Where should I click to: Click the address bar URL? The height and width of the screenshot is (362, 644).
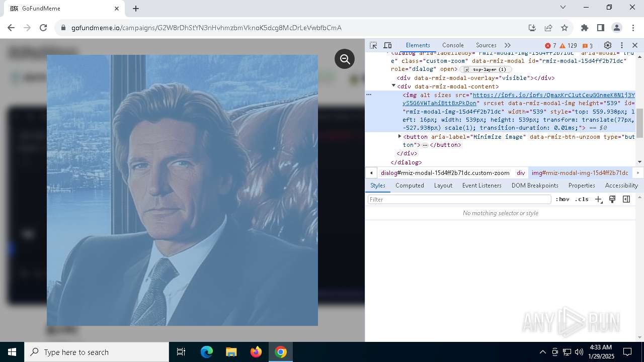[206, 28]
